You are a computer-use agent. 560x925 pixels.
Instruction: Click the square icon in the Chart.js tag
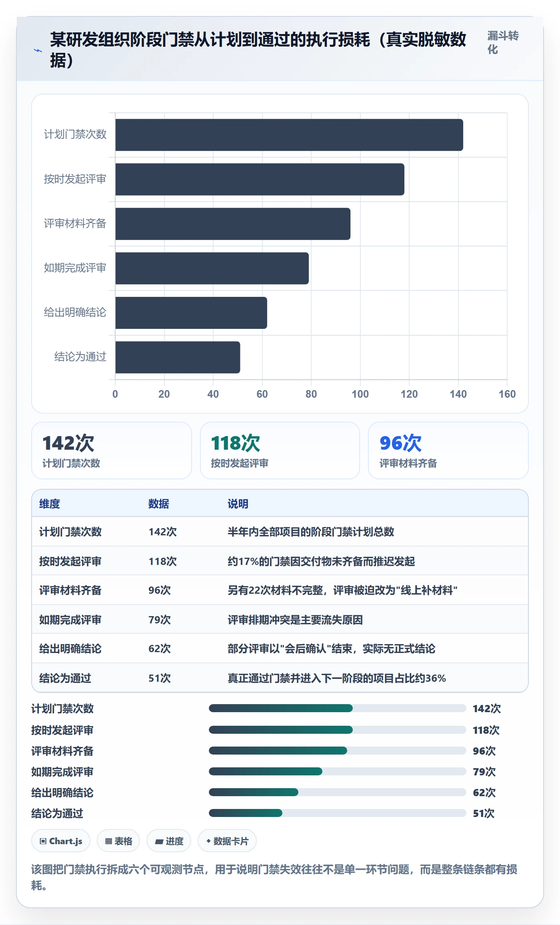pos(43,841)
